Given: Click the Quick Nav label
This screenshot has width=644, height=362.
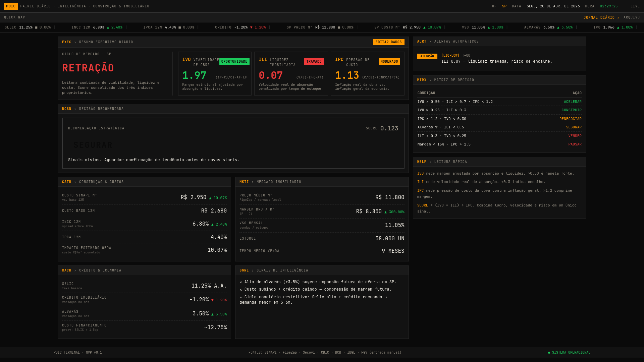Looking at the screenshot, I should tap(14, 17).
